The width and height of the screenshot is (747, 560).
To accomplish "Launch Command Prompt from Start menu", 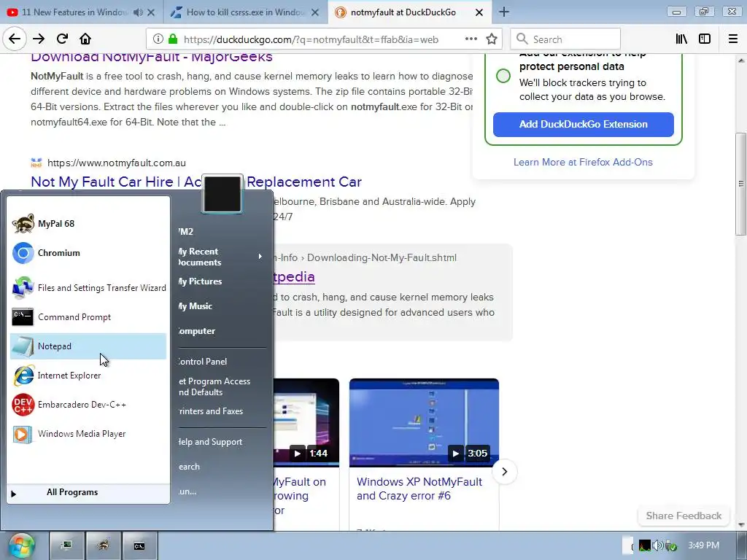I will click(x=88, y=317).
